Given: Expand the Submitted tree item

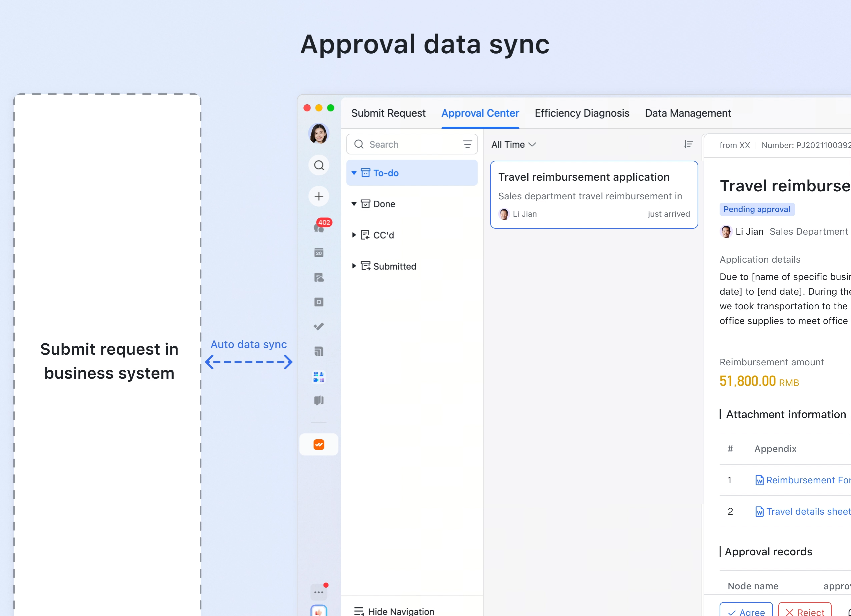Looking at the screenshot, I should 354,266.
